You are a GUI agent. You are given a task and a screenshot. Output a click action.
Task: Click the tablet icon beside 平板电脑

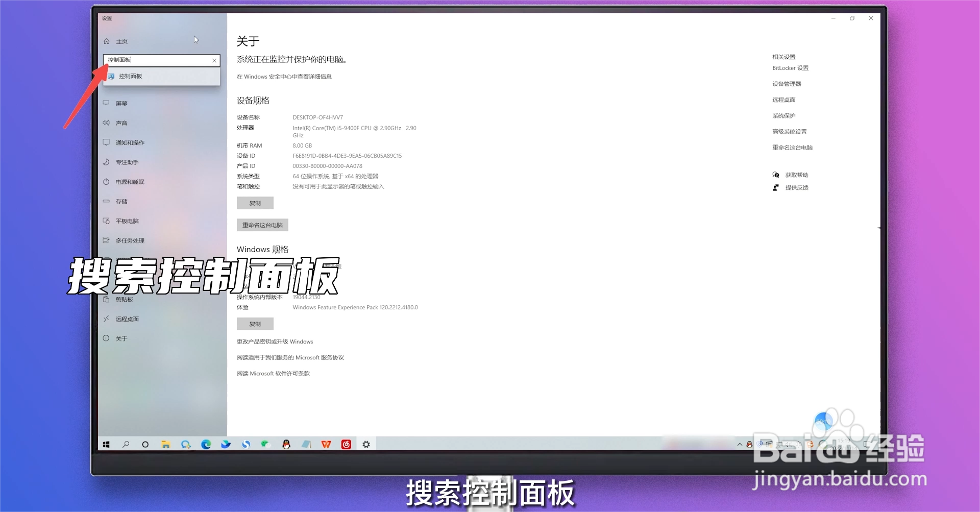click(106, 221)
